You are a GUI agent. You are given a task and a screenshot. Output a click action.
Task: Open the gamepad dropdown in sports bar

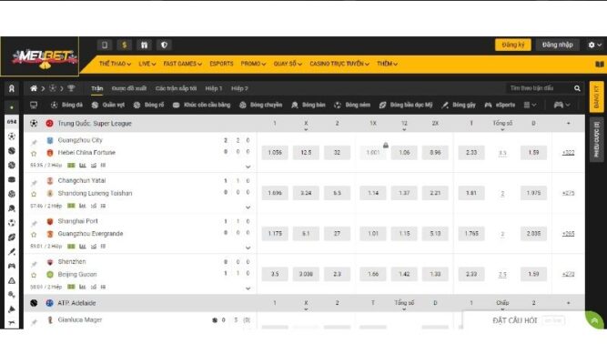click(561, 105)
